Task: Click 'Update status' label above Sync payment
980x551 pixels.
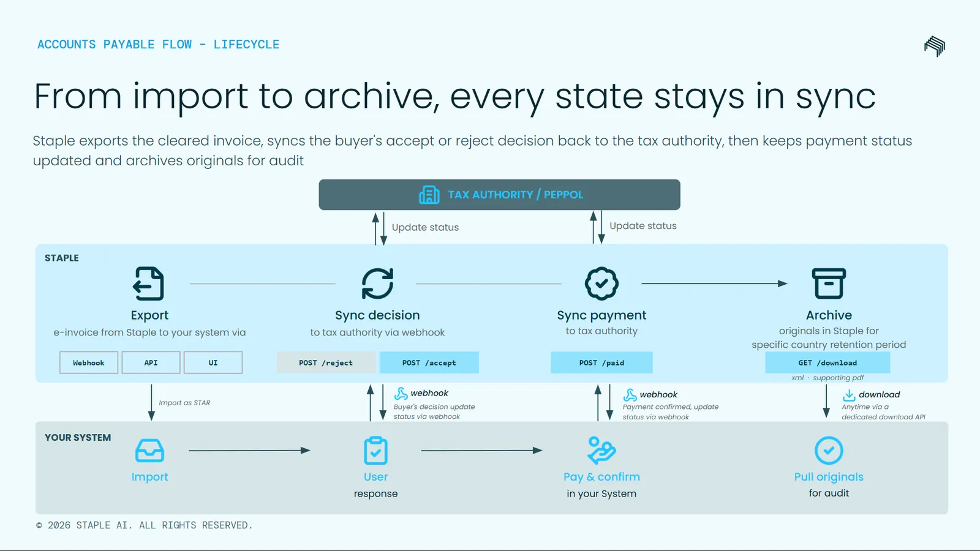Action: [x=643, y=226]
